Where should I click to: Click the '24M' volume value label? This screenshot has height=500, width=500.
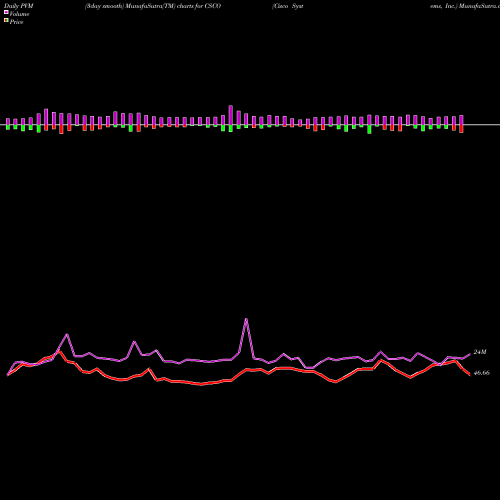point(480,352)
